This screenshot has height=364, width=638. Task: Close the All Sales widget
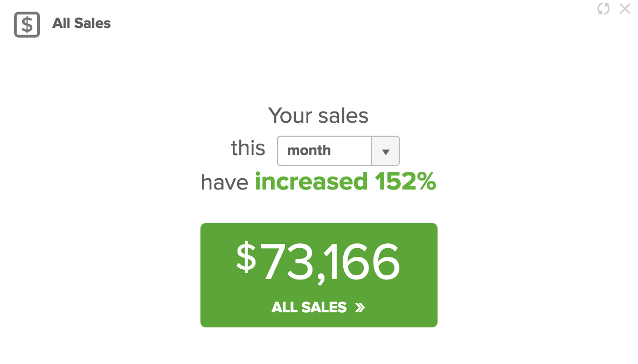coord(625,9)
